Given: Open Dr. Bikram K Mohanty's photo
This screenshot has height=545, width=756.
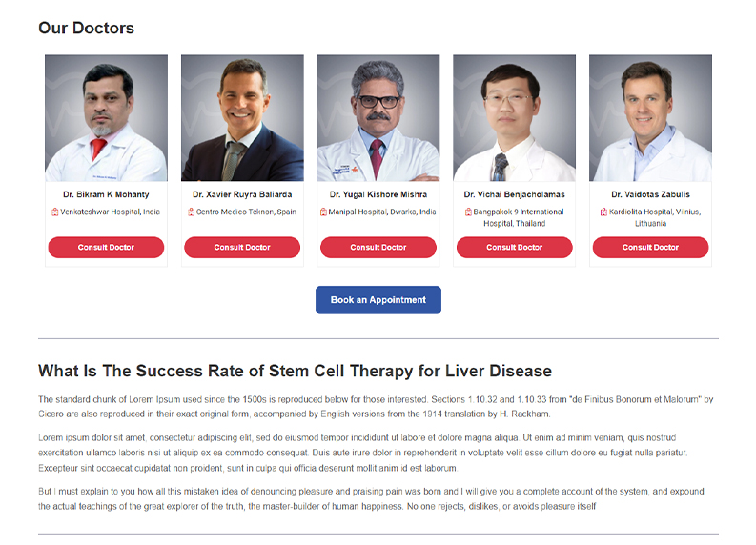Looking at the screenshot, I should (106, 118).
